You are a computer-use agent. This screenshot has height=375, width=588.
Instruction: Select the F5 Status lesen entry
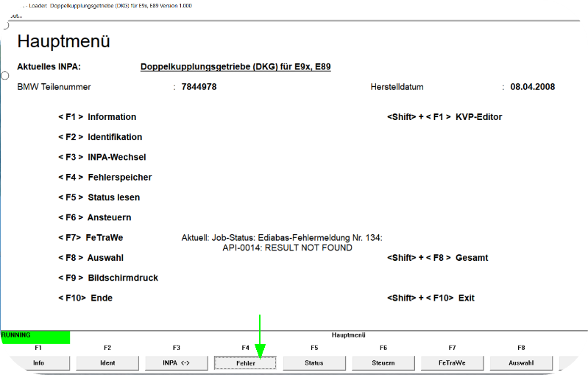(x=99, y=197)
